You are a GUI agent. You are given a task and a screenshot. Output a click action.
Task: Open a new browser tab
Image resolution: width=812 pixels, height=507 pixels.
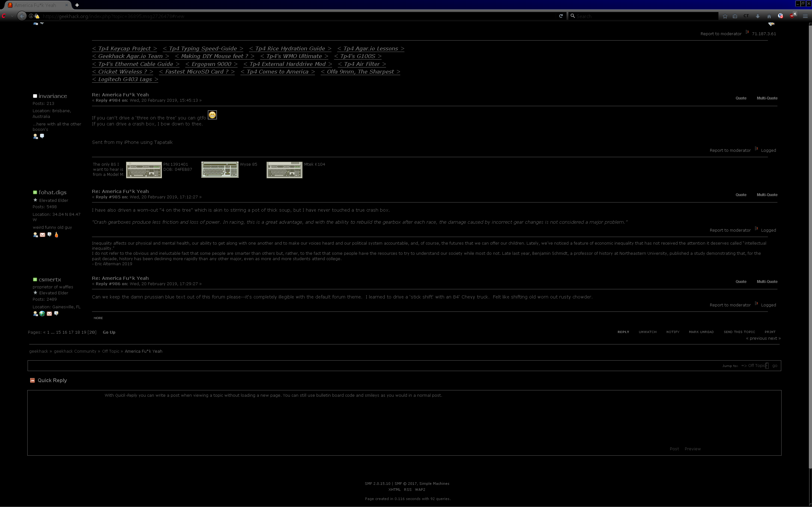[77, 5]
